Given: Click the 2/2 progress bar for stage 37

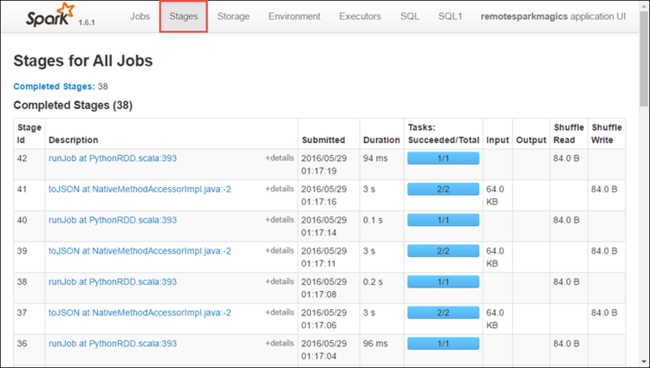Looking at the screenshot, I should click(443, 312).
